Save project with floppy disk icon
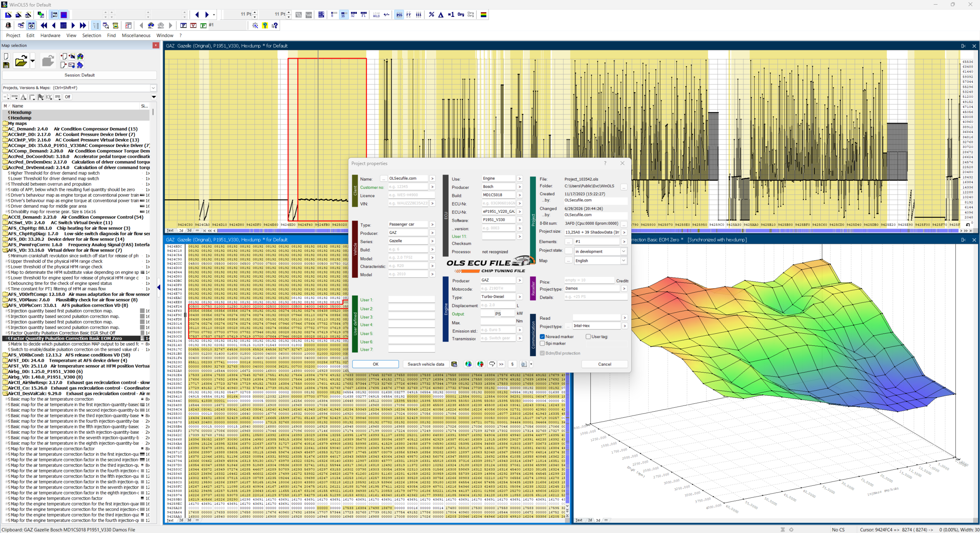This screenshot has height=533, width=980. tap(6, 65)
